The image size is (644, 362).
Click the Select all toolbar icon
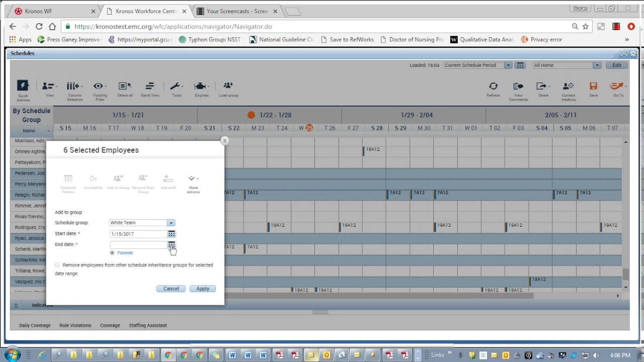pyautogui.click(x=125, y=86)
